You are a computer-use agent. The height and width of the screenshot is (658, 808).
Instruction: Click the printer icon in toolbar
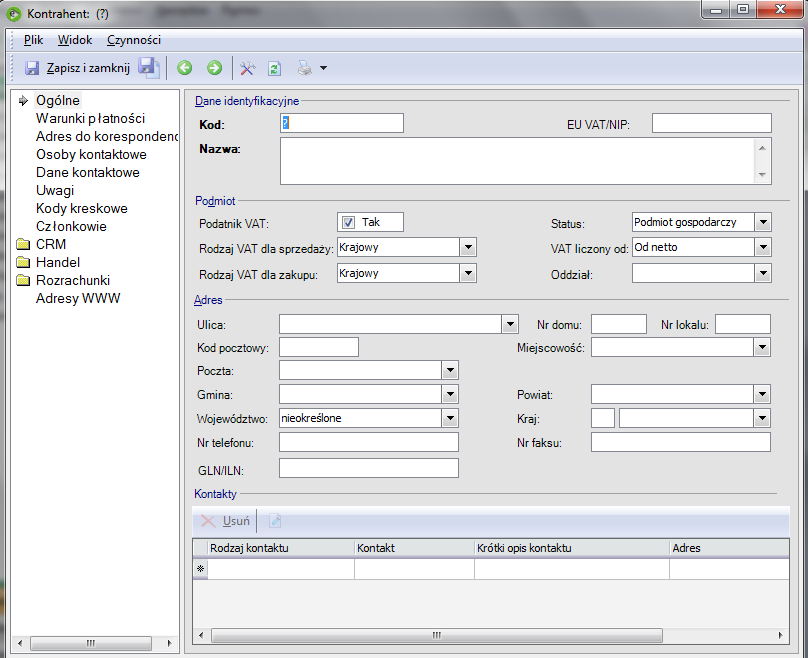pos(305,68)
